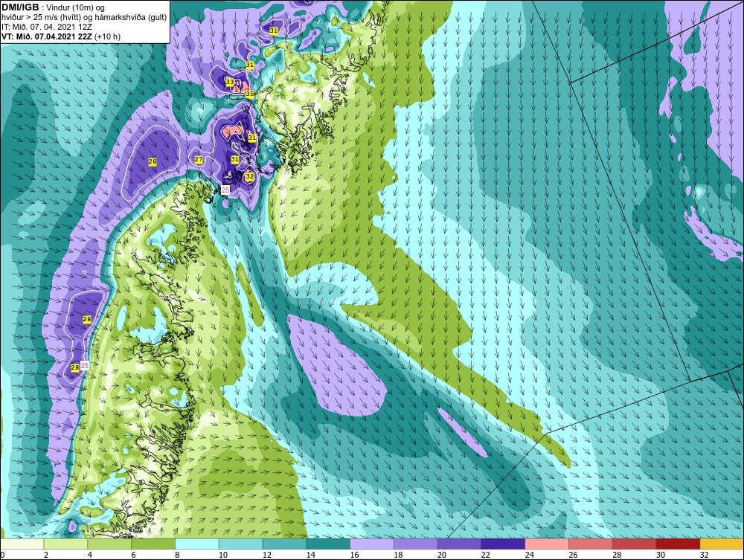Click the legend scale value "28"
Screen dimensions: 744x560
(x=617, y=555)
